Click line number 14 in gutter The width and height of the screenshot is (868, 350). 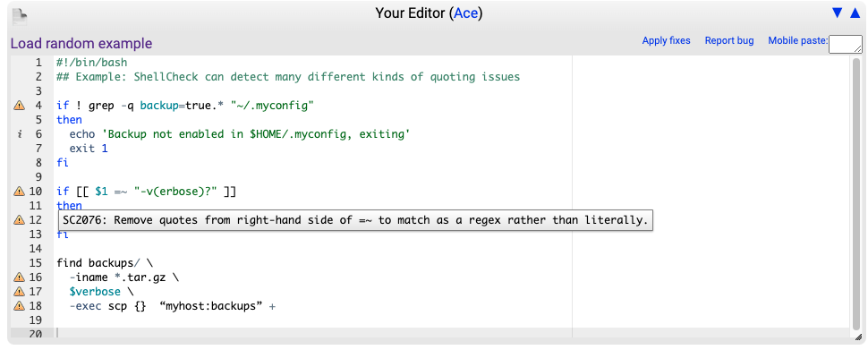36,249
